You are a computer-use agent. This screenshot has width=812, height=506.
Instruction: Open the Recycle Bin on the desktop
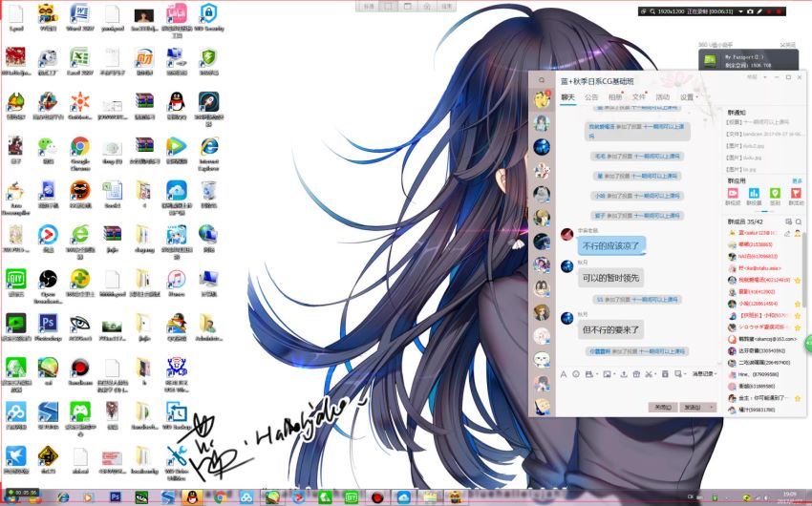click(208, 194)
